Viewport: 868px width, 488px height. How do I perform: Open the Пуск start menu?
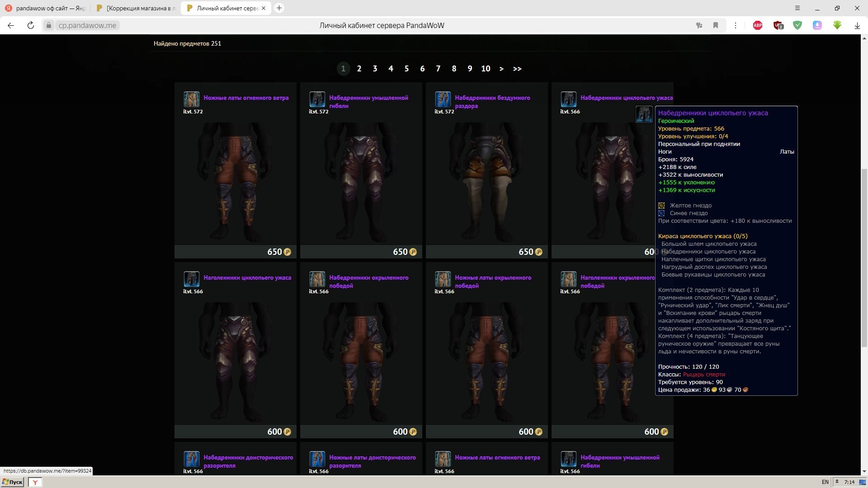click(12, 482)
